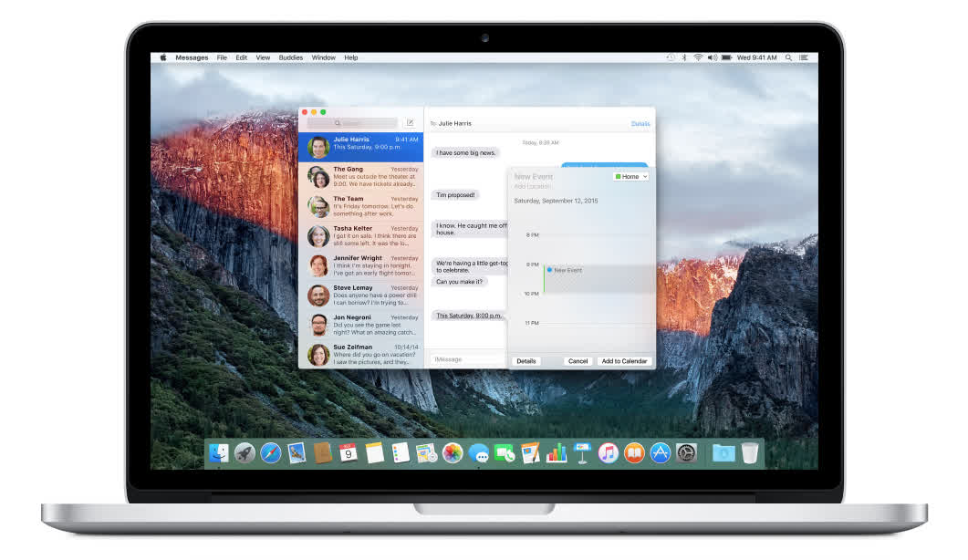The width and height of the screenshot is (968, 560).
Task: Click 'Saturday, September 12, 2015' date text
Action: coord(556,201)
